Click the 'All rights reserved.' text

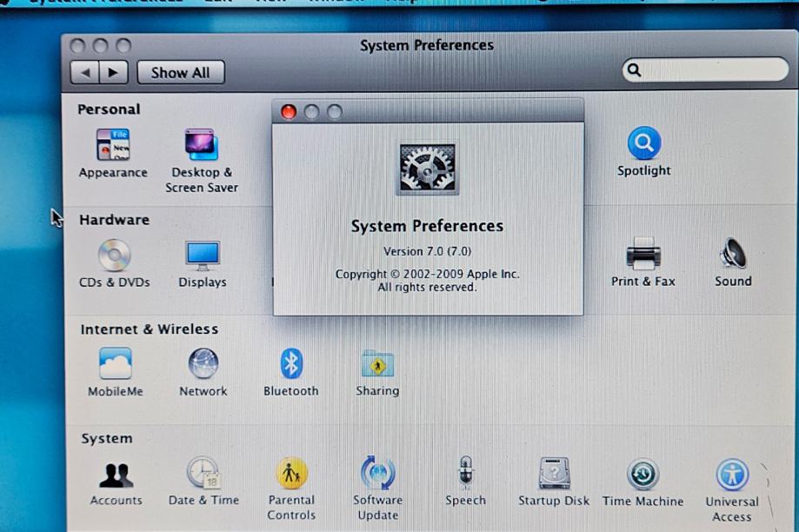pos(427,288)
